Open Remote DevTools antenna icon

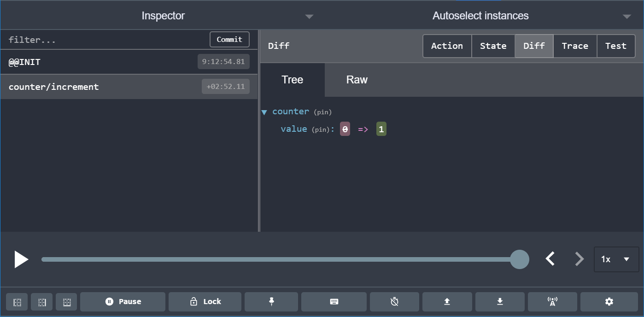(x=552, y=302)
